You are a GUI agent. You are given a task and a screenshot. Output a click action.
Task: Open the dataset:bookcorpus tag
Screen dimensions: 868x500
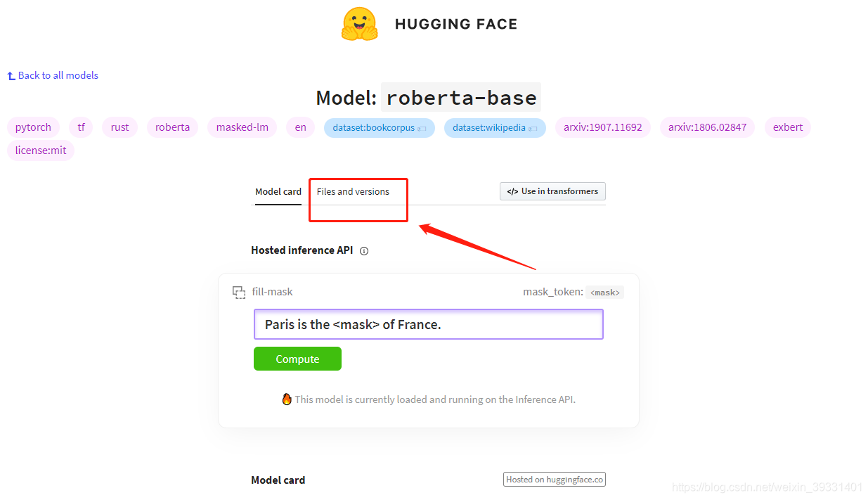pos(380,128)
